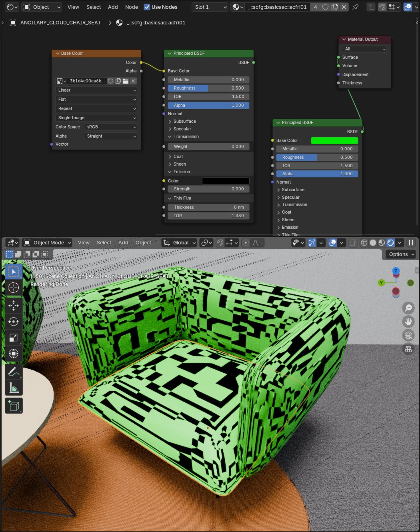Open the Node menu in shader editor
Image resolution: width=420 pixels, height=532 pixels.
(131, 7)
